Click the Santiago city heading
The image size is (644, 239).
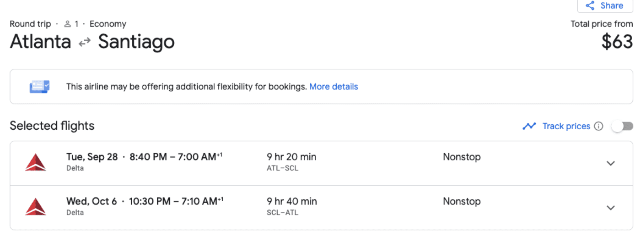[136, 42]
